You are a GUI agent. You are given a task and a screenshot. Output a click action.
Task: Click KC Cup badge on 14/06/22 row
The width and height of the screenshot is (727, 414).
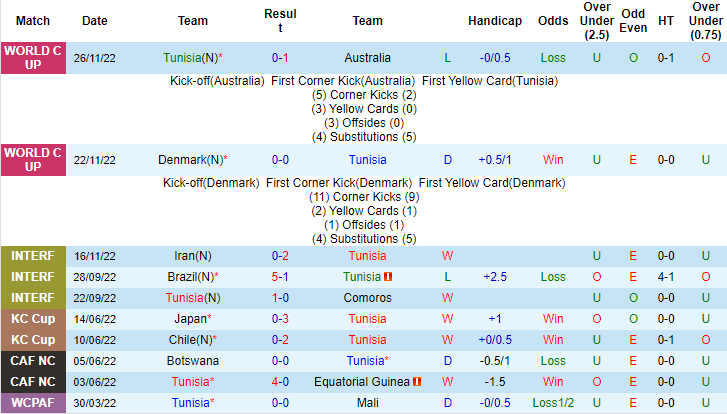(x=33, y=319)
